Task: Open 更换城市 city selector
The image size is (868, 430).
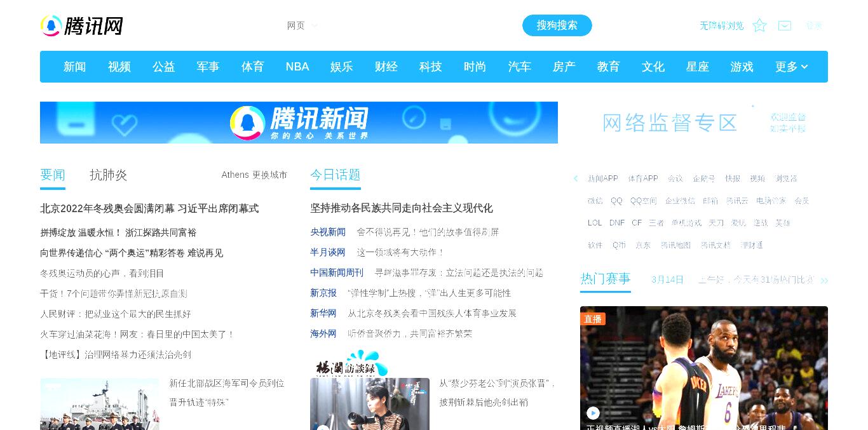Action: [x=269, y=175]
